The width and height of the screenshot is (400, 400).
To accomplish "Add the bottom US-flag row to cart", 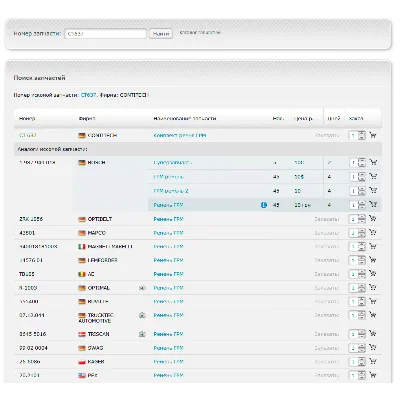I will point(373,375).
